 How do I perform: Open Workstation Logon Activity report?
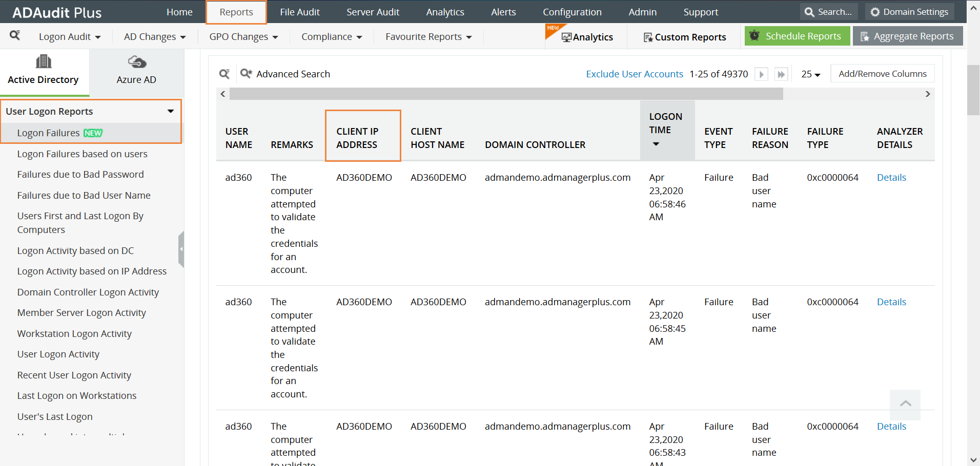point(74,334)
